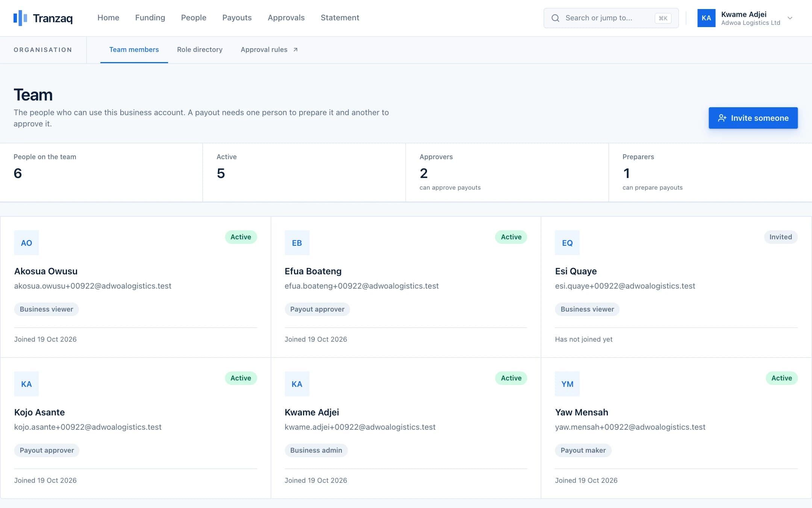The image size is (812, 508).
Task: Focus the Search or jump to field
Action: [x=611, y=18]
